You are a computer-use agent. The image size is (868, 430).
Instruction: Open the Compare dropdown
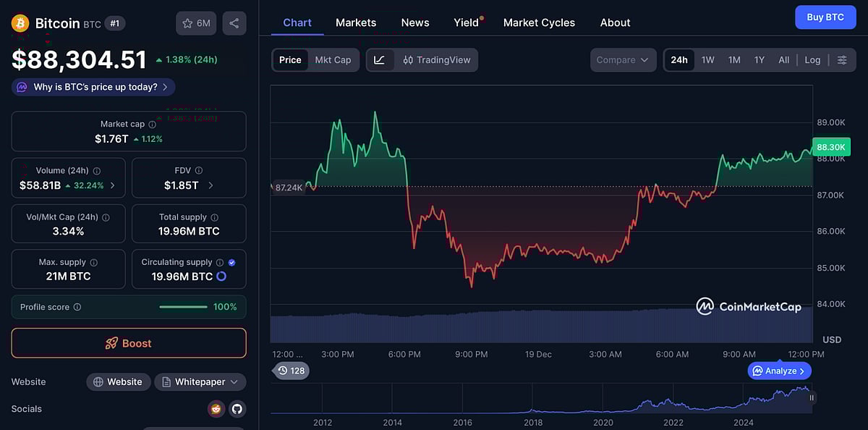coord(623,60)
